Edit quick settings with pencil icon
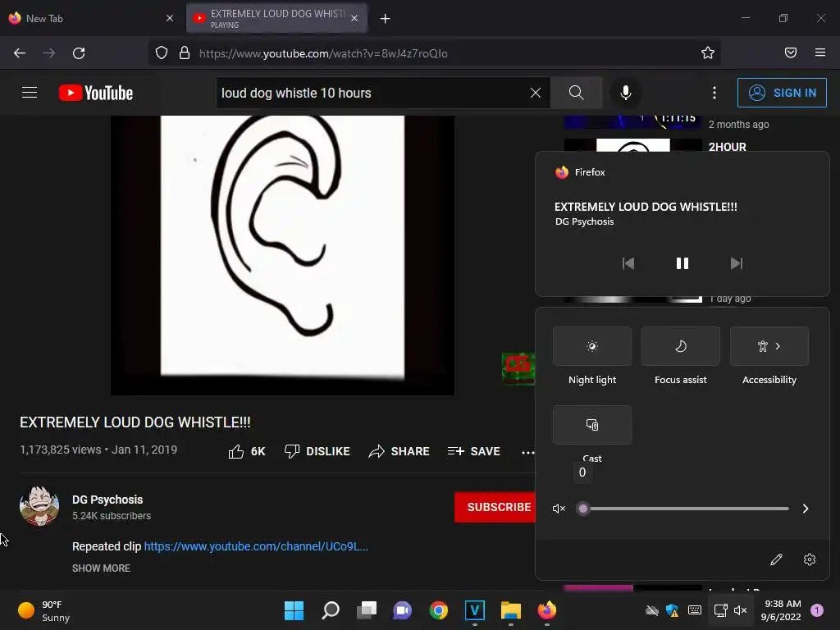840x630 pixels. pyautogui.click(x=776, y=559)
